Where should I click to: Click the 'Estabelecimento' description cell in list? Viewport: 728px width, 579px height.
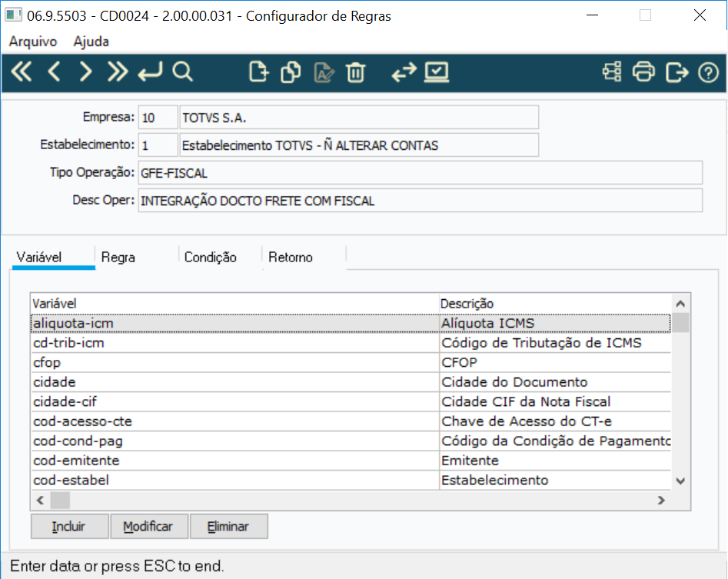click(x=555, y=480)
